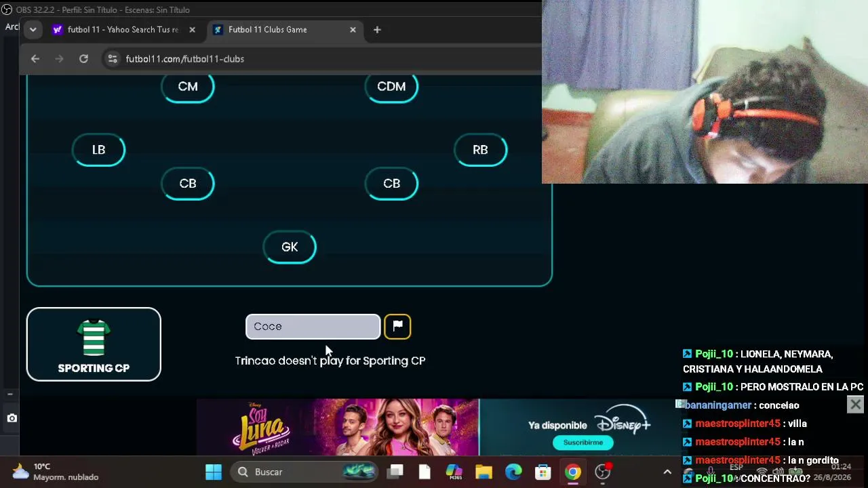Select the CM position slot
The image size is (868, 488).
pos(188,87)
